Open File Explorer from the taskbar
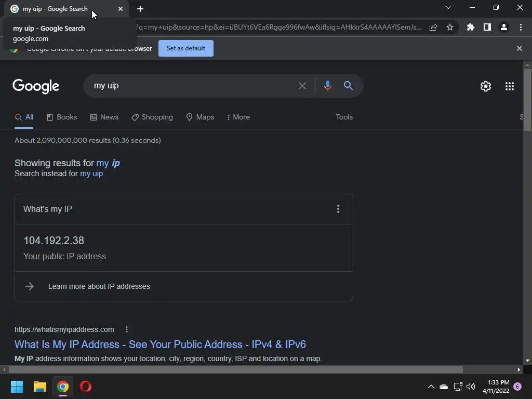Viewport: 532px width, 399px height. pyautogui.click(x=39, y=387)
